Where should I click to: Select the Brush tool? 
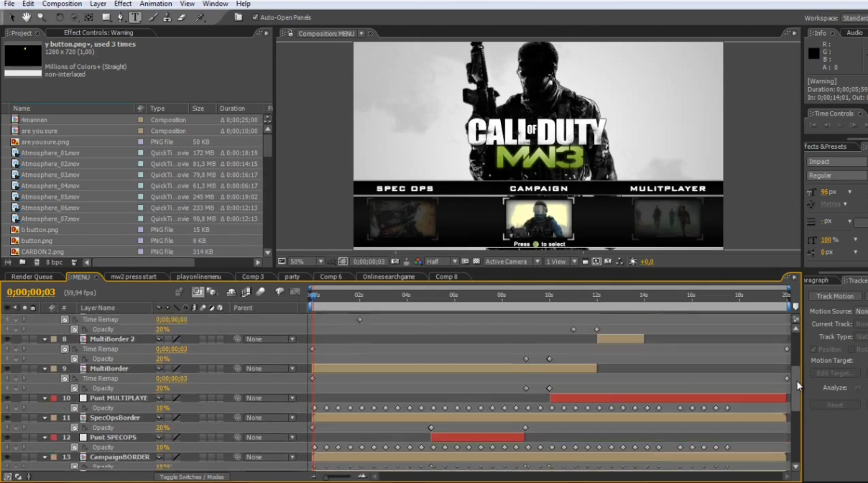tap(153, 17)
